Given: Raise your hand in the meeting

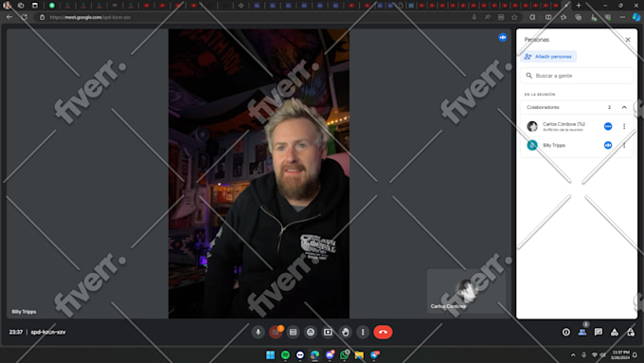Looking at the screenshot, I should pos(346,332).
